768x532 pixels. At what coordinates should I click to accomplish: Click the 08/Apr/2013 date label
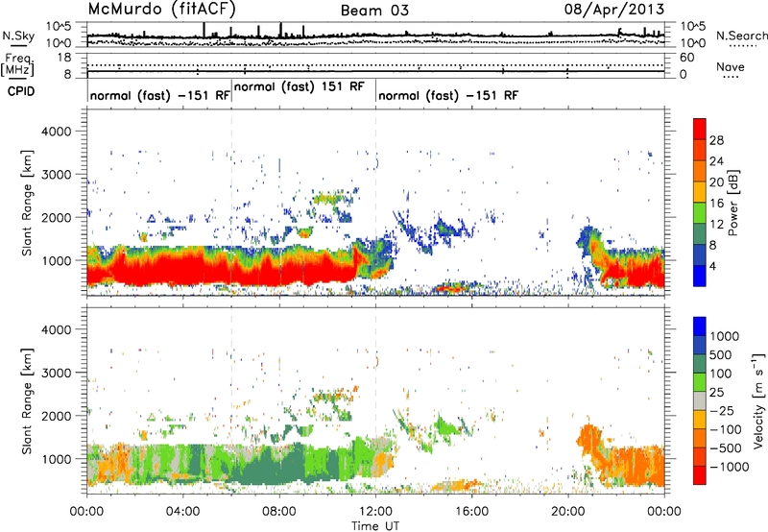tap(614, 9)
